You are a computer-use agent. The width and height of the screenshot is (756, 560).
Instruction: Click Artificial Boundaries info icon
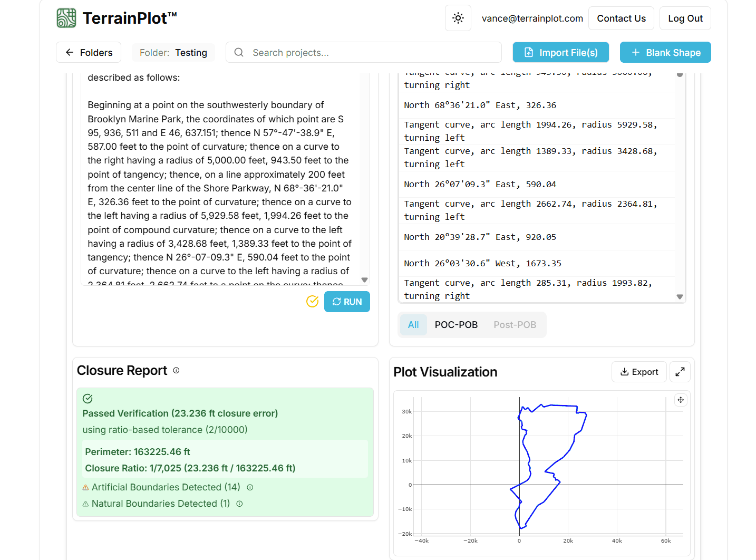(x=250, y=487)
